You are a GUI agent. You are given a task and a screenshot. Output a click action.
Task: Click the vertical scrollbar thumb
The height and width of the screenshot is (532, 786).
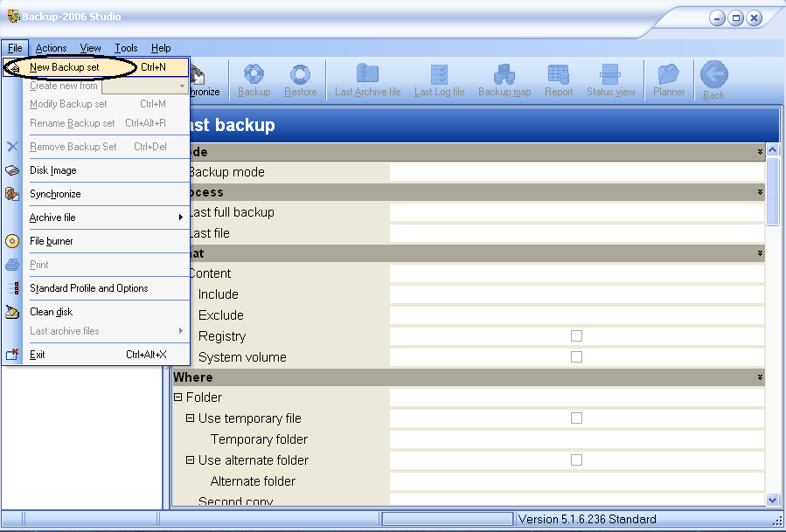(x=773, y=192)
